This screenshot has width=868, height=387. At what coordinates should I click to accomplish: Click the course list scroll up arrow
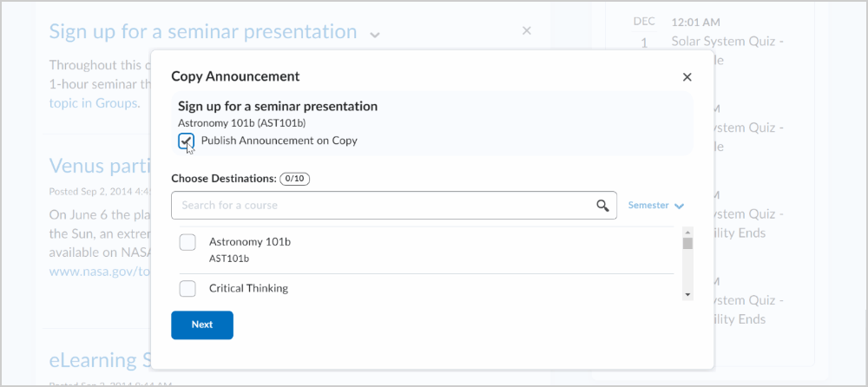[687, 232]
